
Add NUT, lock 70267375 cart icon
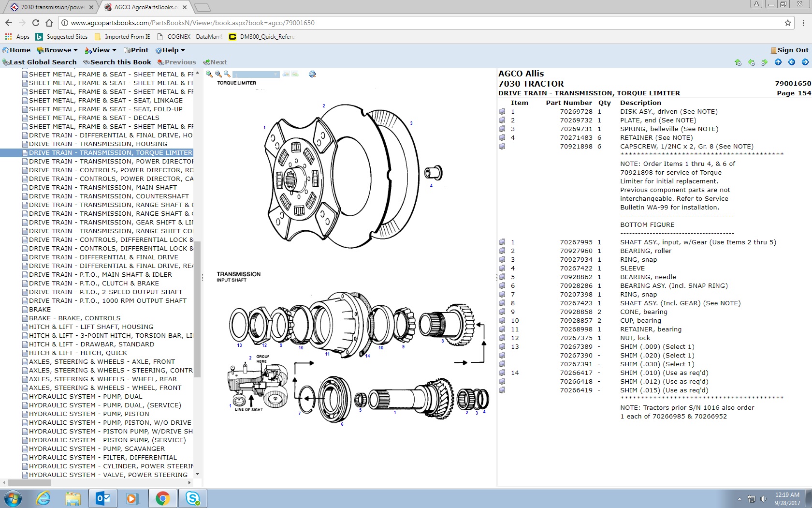click(x=502, y=338)
